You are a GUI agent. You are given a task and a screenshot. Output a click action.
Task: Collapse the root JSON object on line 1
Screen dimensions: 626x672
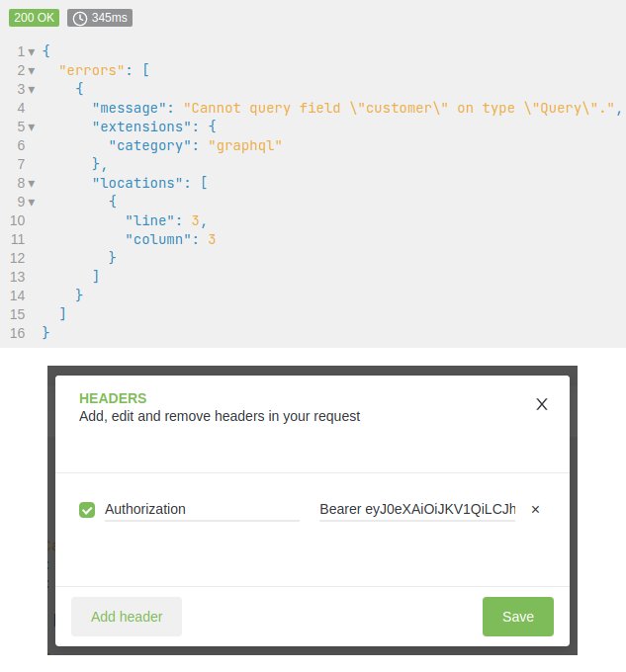coord(32,51)
